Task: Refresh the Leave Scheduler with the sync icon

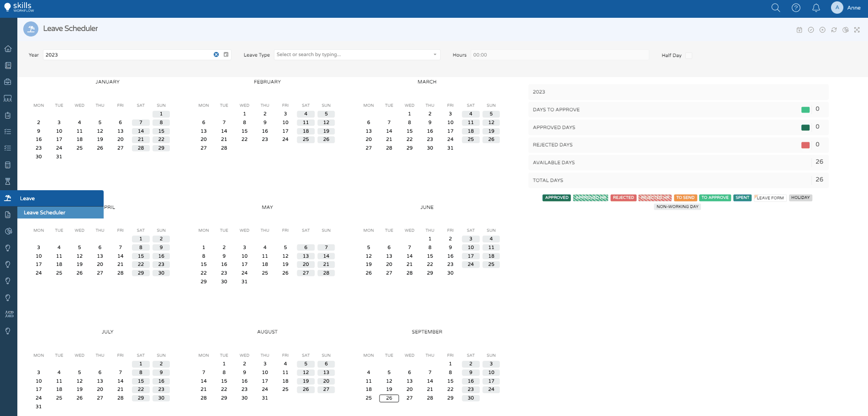Action: (834, 30)
